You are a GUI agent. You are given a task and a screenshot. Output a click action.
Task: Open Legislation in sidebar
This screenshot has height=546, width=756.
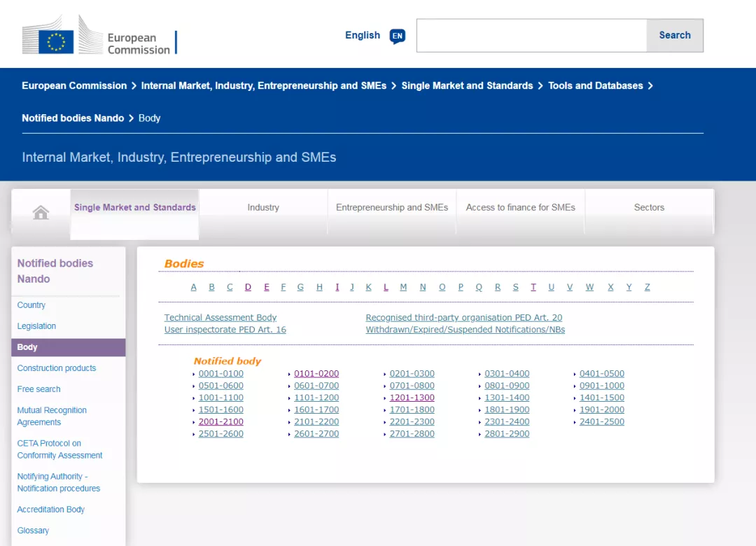coord(36,326)
